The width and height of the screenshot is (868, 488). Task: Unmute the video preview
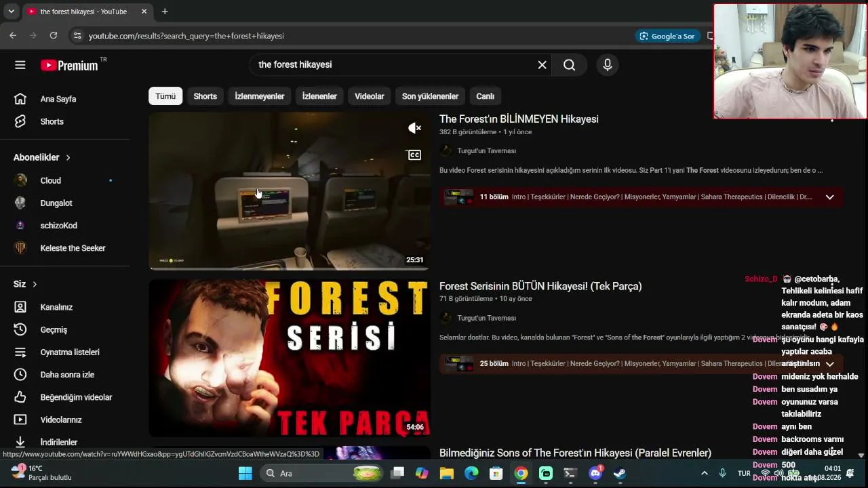pyautogui.click(x=414, y=128)
